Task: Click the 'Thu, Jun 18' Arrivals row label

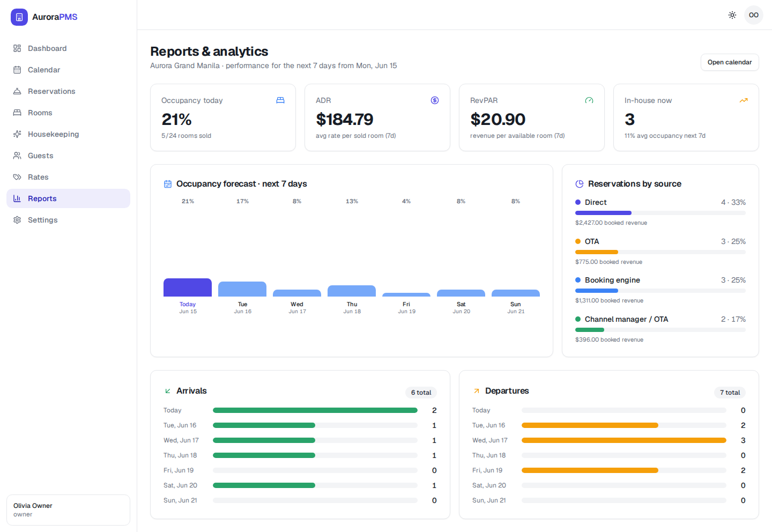Action: coord(180,455)
